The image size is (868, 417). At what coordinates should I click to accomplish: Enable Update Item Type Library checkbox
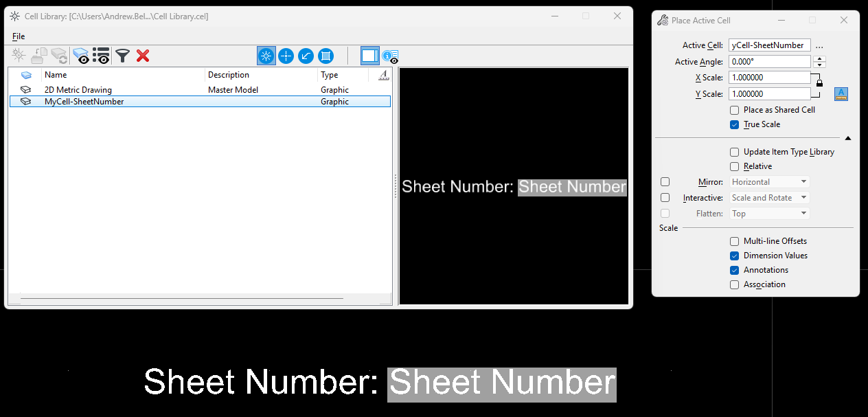coord(735,152)
